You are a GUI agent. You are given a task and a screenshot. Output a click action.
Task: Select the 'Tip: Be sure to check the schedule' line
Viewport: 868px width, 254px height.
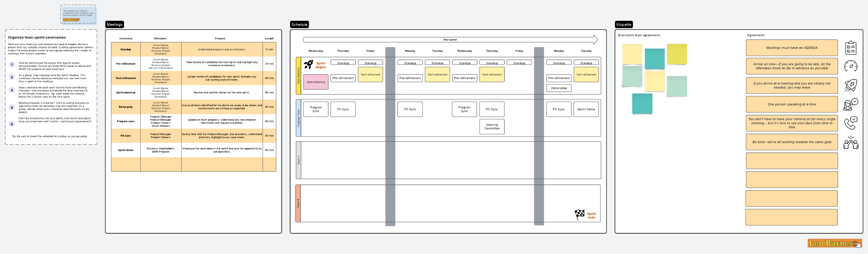point(50,136)
